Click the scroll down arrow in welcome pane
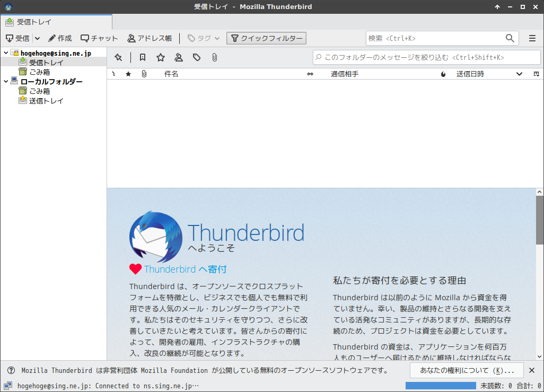The width and height of the screenshot is (544, 392). click(x=539, y=356)
